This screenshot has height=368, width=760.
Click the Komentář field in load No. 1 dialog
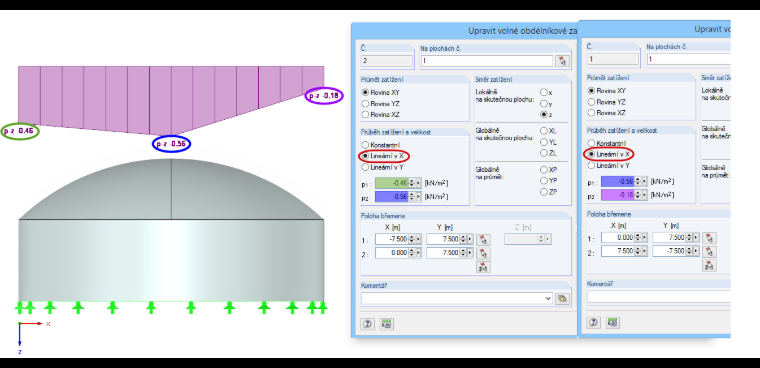pos(659,297)
